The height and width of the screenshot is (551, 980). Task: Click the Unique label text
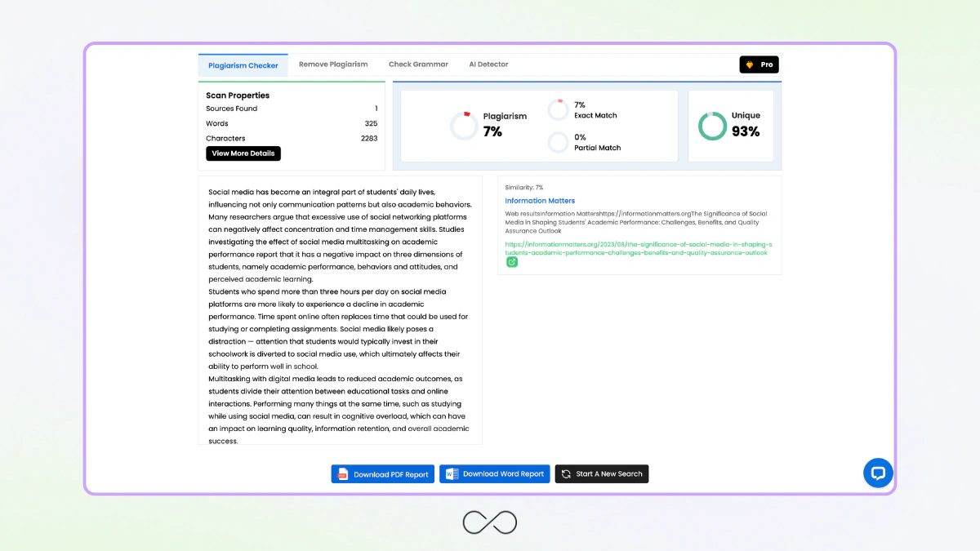(x=746, y=116)
